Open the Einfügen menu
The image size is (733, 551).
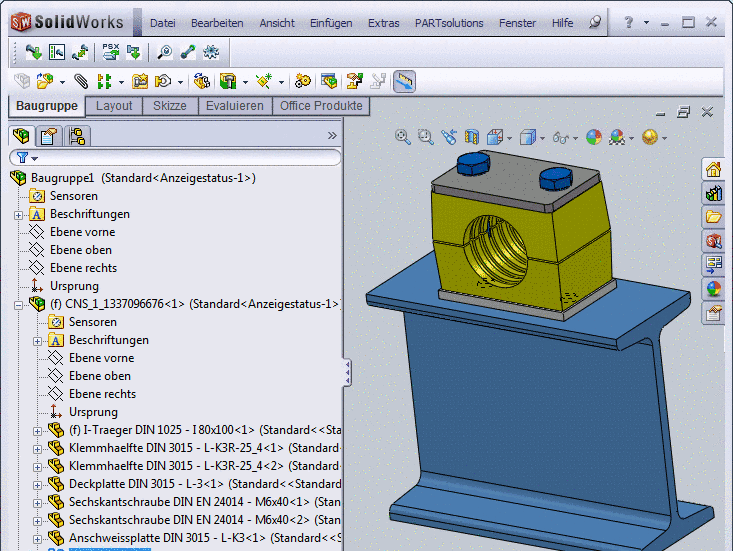pyautogui.click(x=330, y=23)
